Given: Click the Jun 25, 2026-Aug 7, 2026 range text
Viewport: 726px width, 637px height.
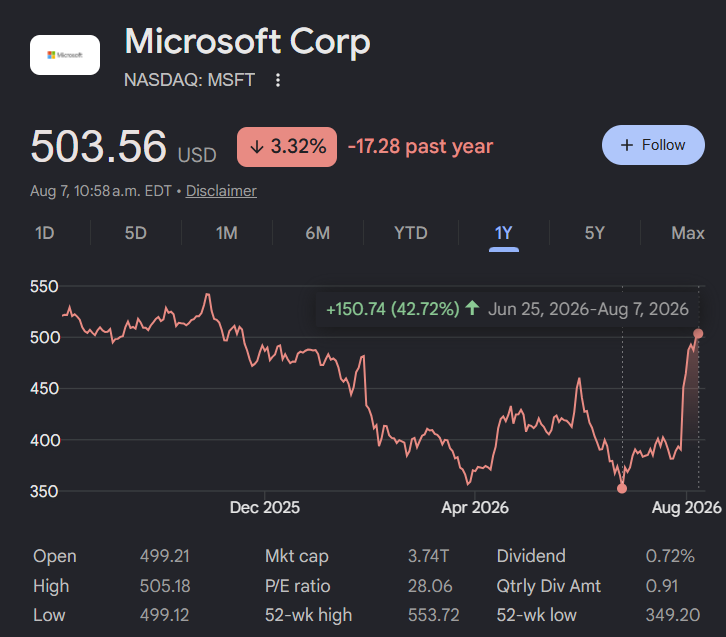Looking at the screenshot, I should 588,309.
